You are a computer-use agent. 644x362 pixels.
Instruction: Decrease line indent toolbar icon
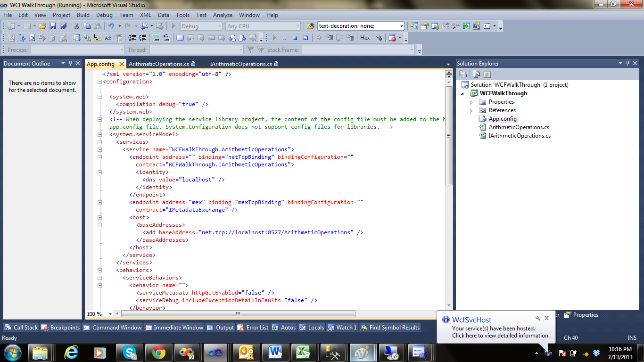(x=132, y=38)
